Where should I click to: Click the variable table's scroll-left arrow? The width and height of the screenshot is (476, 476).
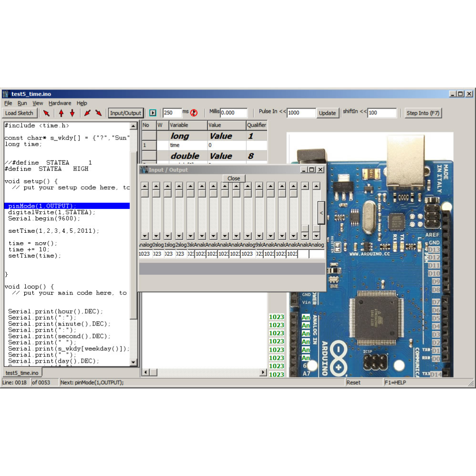(x=146, y=372)
